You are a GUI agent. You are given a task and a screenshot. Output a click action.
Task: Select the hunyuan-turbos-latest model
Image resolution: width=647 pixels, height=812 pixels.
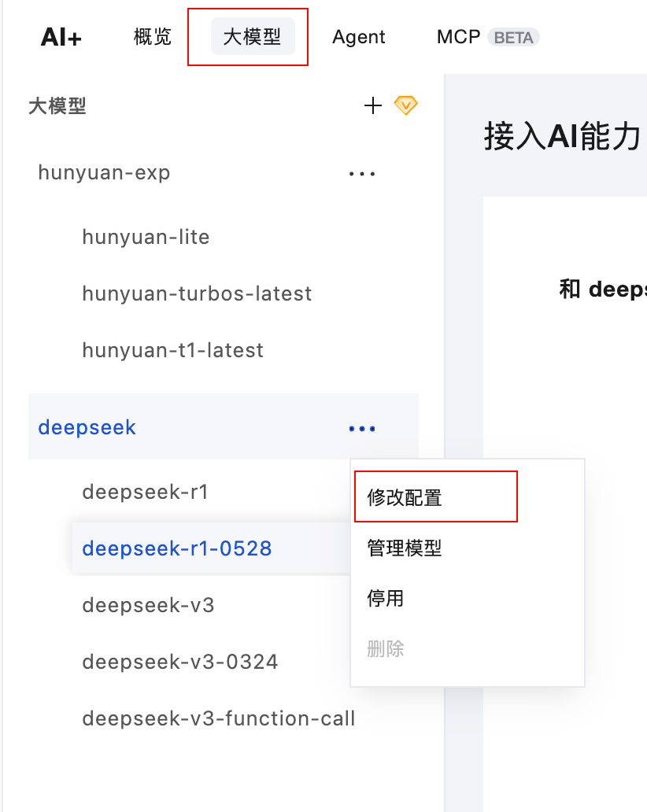pyautogui.click(x=197, y=293)
